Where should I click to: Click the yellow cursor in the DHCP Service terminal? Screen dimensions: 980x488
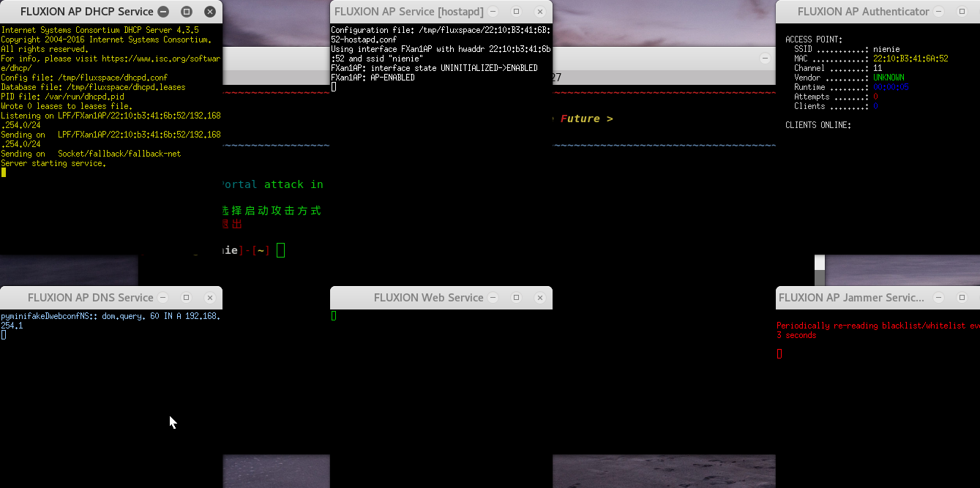pyautogui.click(x=4, y=173)
